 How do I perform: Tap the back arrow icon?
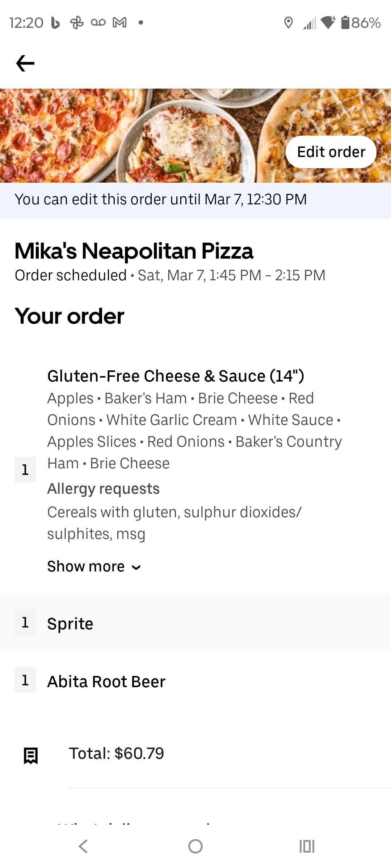(25, 63)
